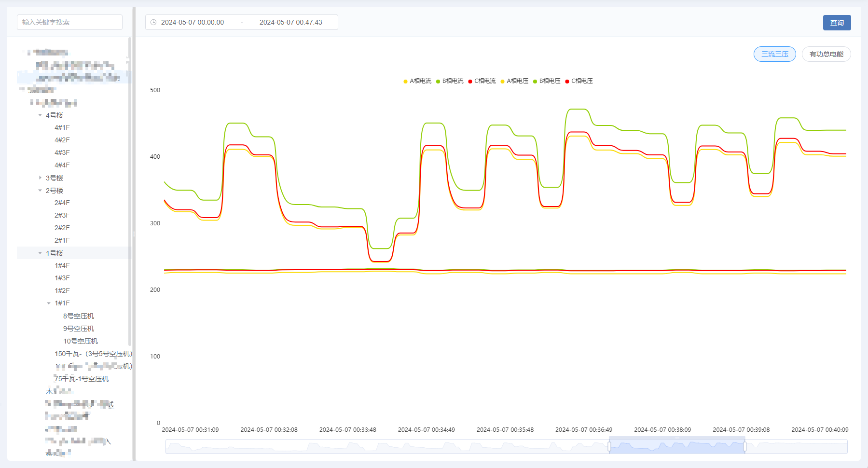
Task: Switch to the 三流三压 tab
Action: click(x=775, y=54)
